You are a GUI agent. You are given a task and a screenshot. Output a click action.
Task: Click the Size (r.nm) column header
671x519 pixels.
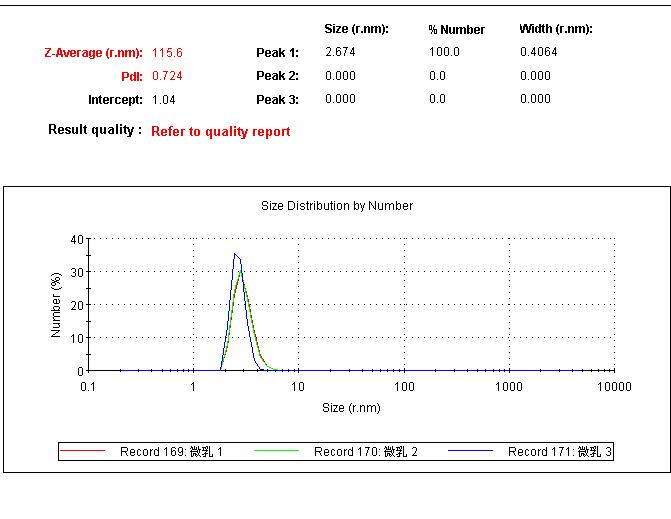pos(356,29)
